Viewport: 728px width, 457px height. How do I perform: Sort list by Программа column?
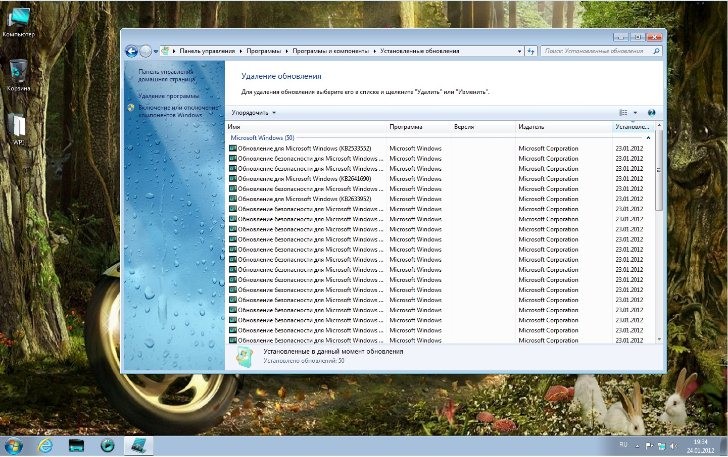(419, 127)
